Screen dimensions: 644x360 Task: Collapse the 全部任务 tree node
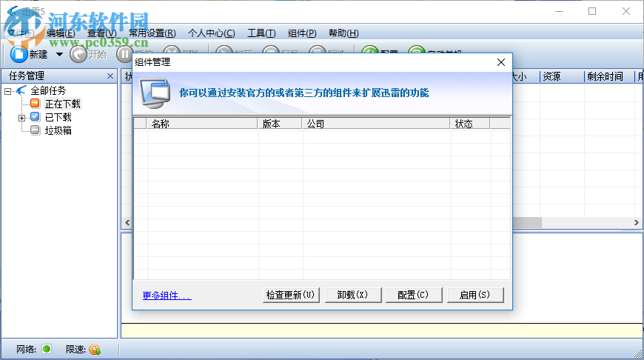(8, 91)
